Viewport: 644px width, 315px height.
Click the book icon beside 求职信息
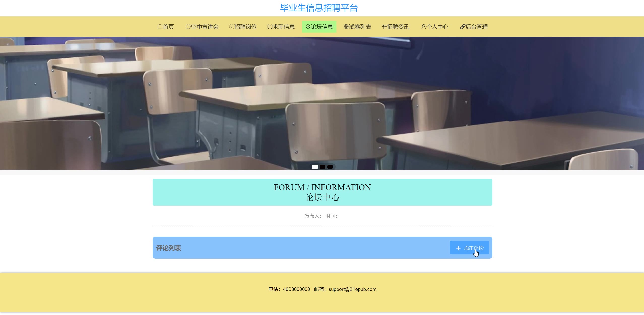click(x=270, y=27)
